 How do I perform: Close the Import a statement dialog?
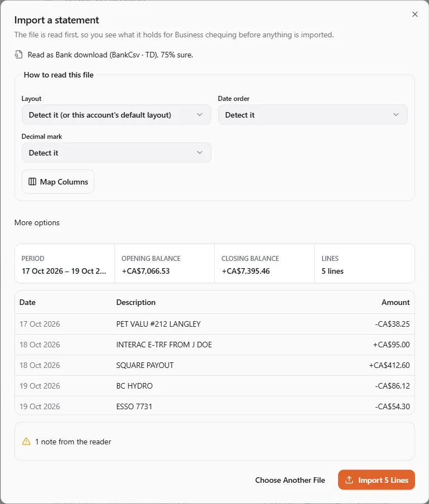[415, 14]
